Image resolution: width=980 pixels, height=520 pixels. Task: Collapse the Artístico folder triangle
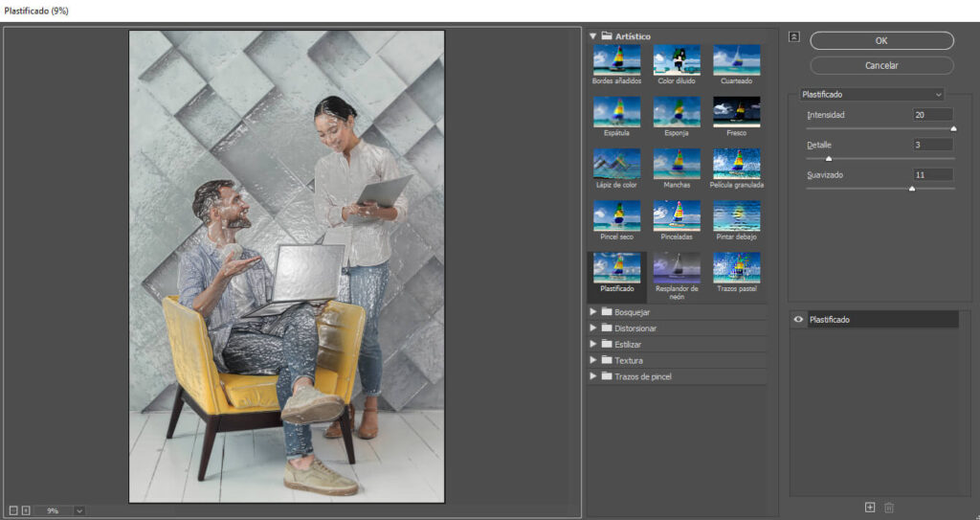(x=593, y=36)
